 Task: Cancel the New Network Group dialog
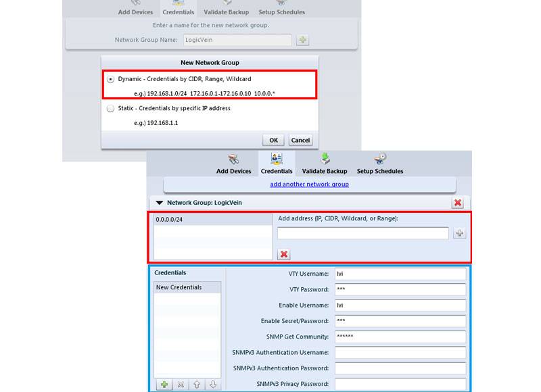coord(300,140)
